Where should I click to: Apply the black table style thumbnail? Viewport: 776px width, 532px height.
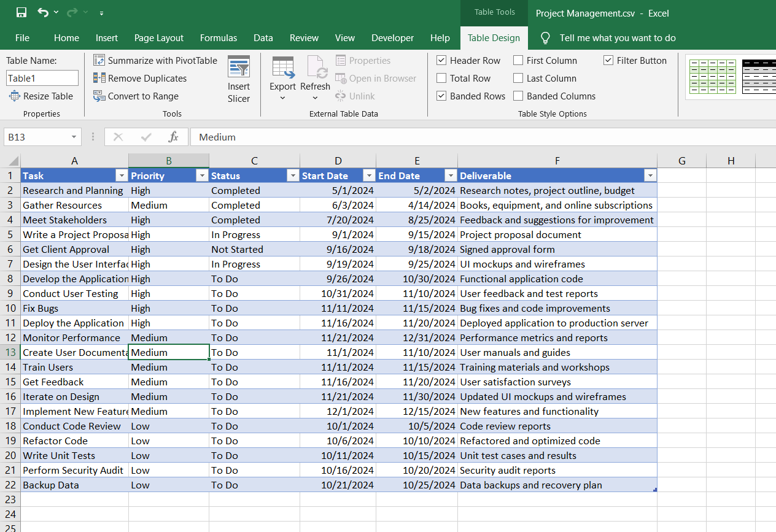click(759, 77)
